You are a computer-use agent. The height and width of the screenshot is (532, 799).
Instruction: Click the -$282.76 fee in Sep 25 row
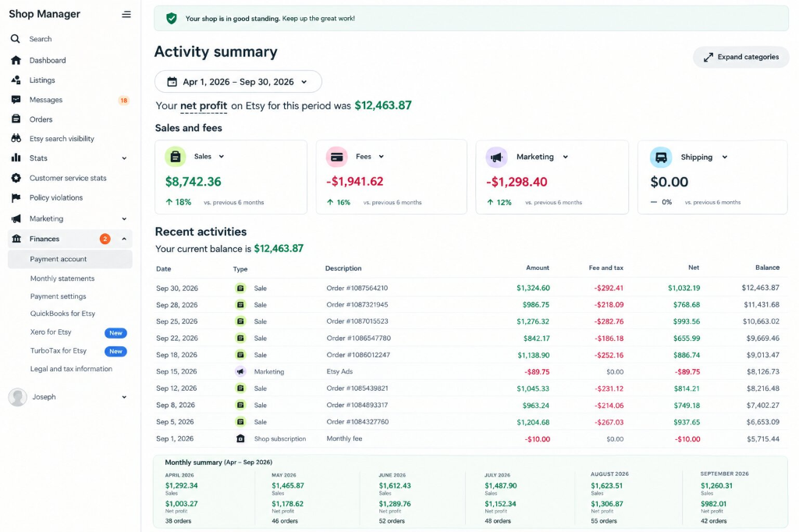pyautogui.click(x=609, y=321)
